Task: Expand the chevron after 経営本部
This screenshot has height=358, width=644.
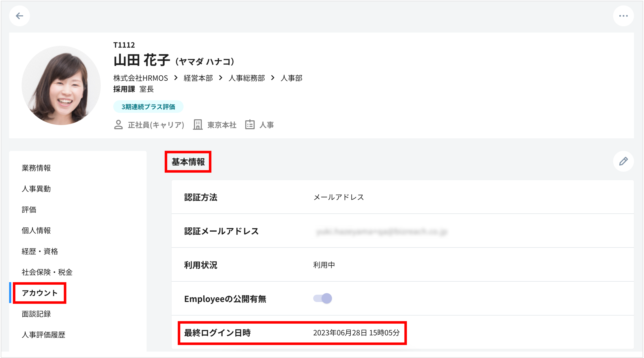Action: [x=220, y=78]
